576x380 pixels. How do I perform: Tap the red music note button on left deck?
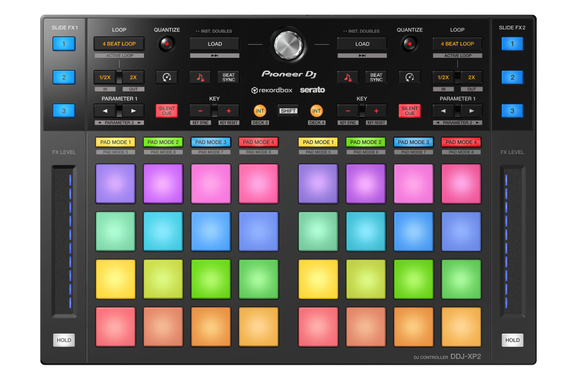point(200,77)
